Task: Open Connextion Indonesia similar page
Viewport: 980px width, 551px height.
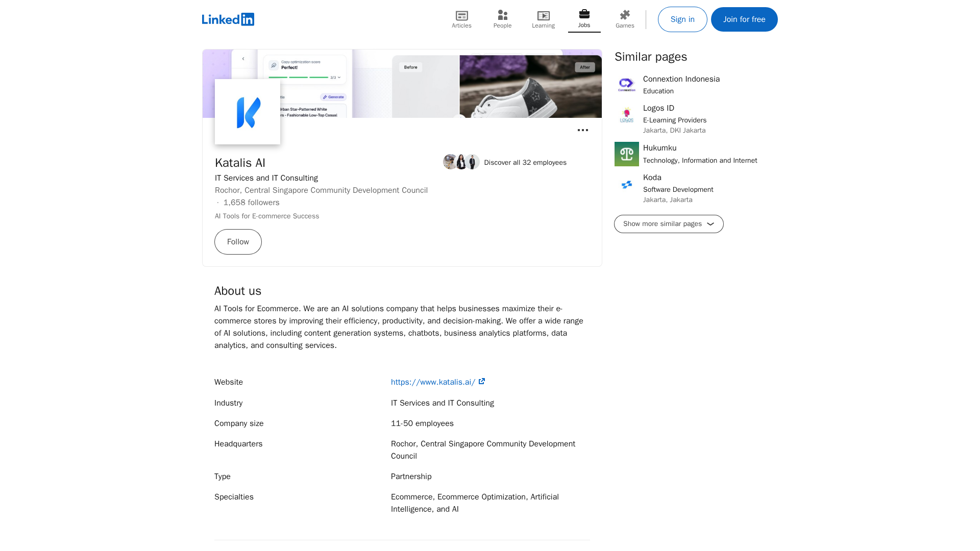Action: (x=681, y=79)
